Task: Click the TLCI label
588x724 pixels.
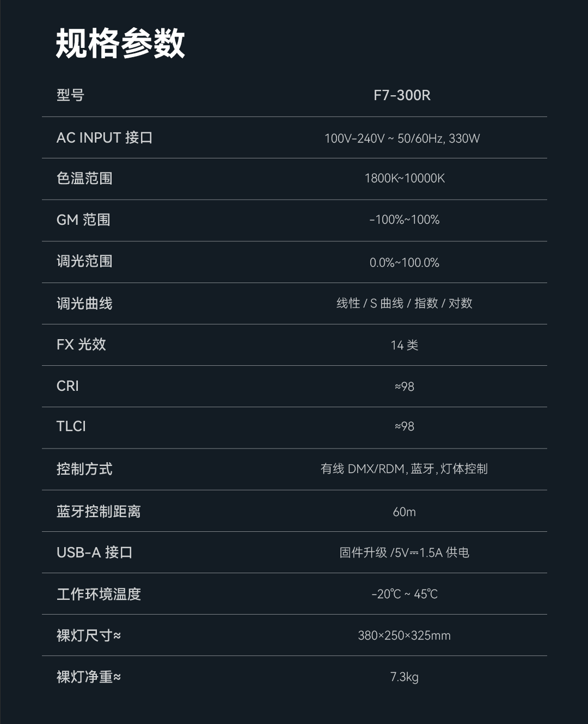Action: pyautogui.click(x=71, y=426)
